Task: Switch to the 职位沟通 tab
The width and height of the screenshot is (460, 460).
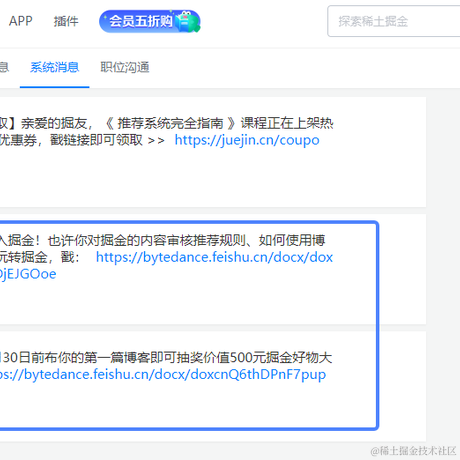Action: 125,67
